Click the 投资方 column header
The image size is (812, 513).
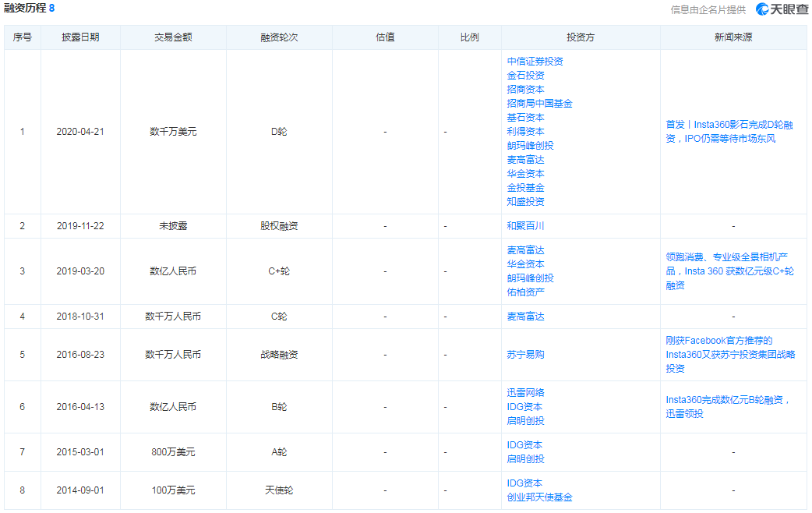[581, 37]
